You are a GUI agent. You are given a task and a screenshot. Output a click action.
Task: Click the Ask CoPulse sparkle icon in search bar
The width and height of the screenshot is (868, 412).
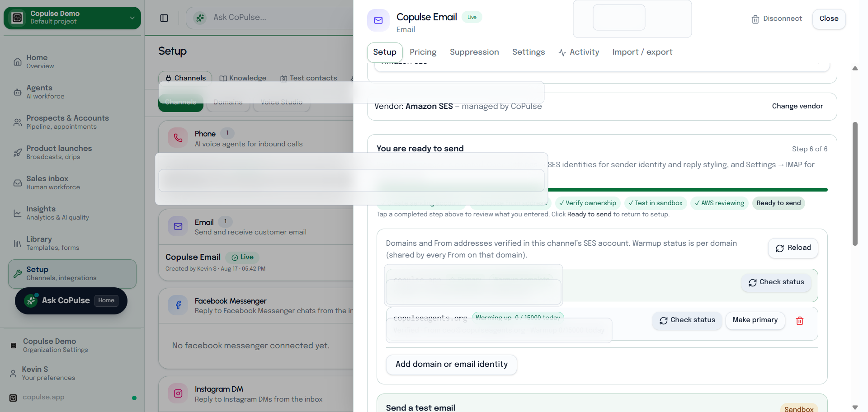pyautogui.click(x=200, y=18)
